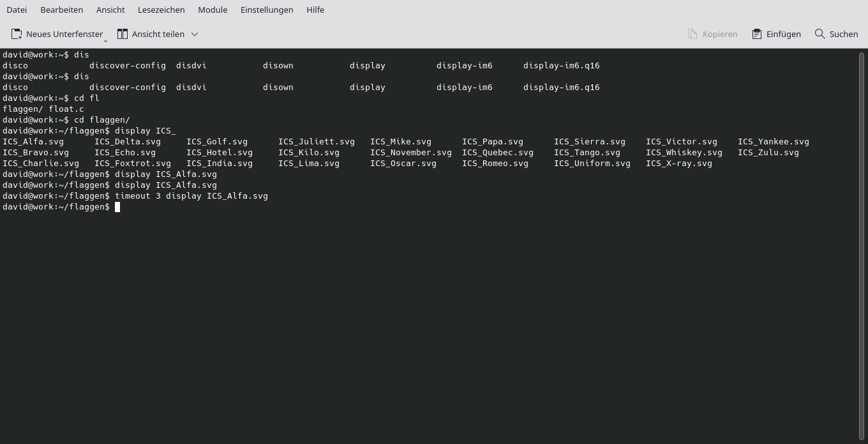Open the Ansicht menu
This screenshot has width=868, height=444.
[x=110, y=10]
